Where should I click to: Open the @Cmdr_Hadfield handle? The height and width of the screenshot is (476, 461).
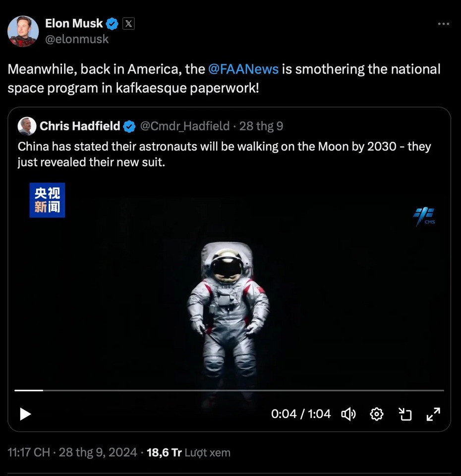click(185, 126)
